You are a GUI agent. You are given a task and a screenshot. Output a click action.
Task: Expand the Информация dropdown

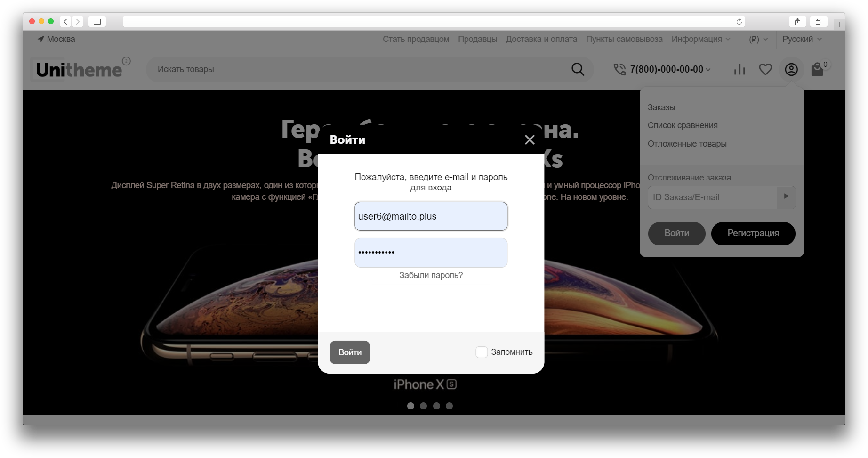[701, 39]
